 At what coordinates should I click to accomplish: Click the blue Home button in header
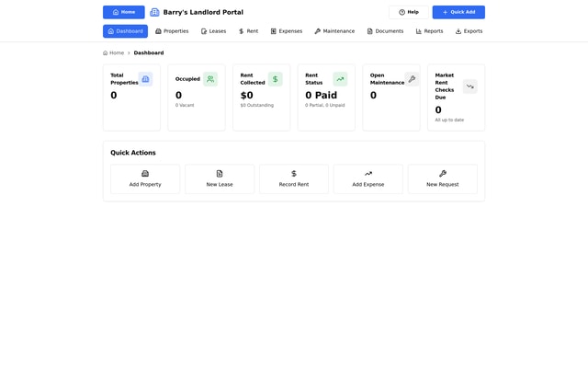(123, 12)
